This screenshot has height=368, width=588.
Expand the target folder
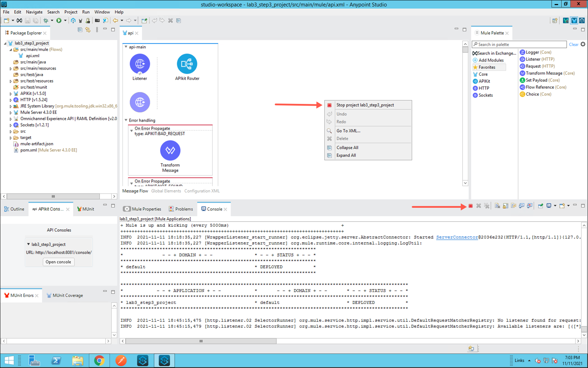coord(10,138)
